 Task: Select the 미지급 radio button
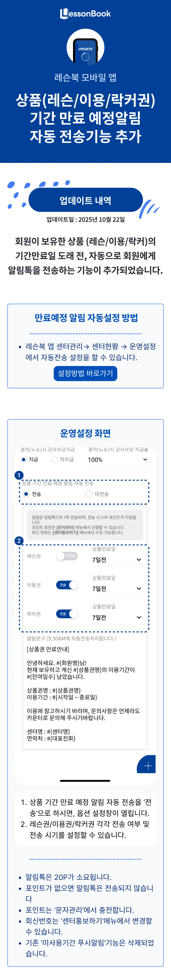tap(55, 459)
